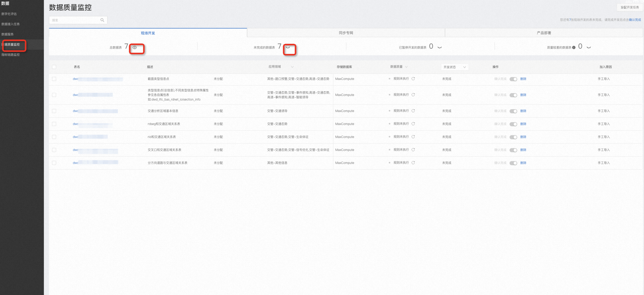Click 交管-交通诱导 application domain cell
644x295 pixels.
tap(277, 111)
